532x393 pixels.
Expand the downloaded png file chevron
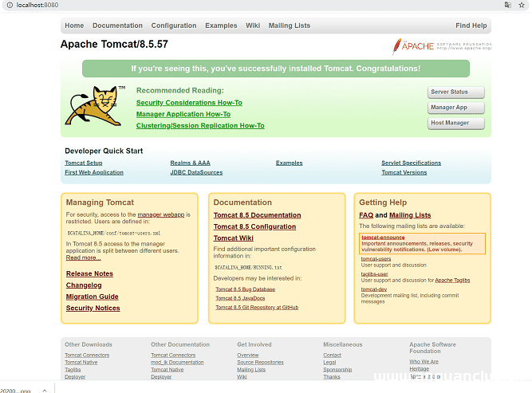(x=45, y=391)
